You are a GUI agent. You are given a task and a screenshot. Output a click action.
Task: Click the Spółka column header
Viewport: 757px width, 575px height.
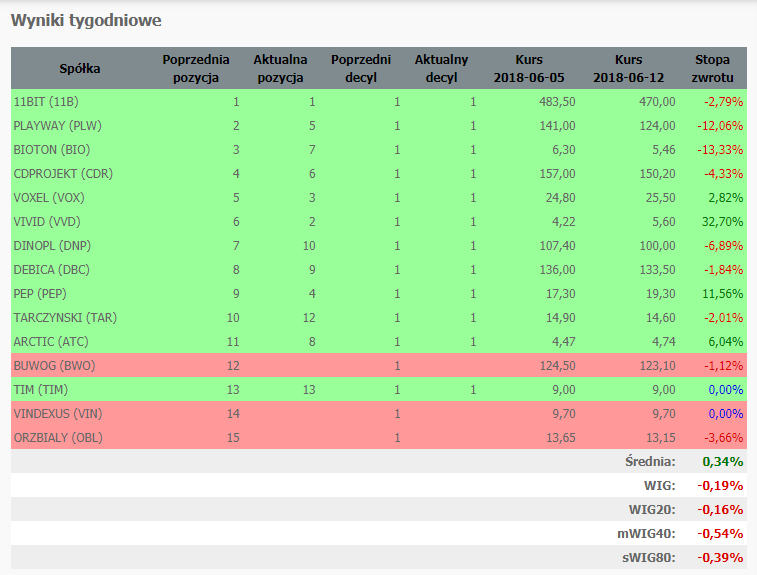click(x=80, y=68)
